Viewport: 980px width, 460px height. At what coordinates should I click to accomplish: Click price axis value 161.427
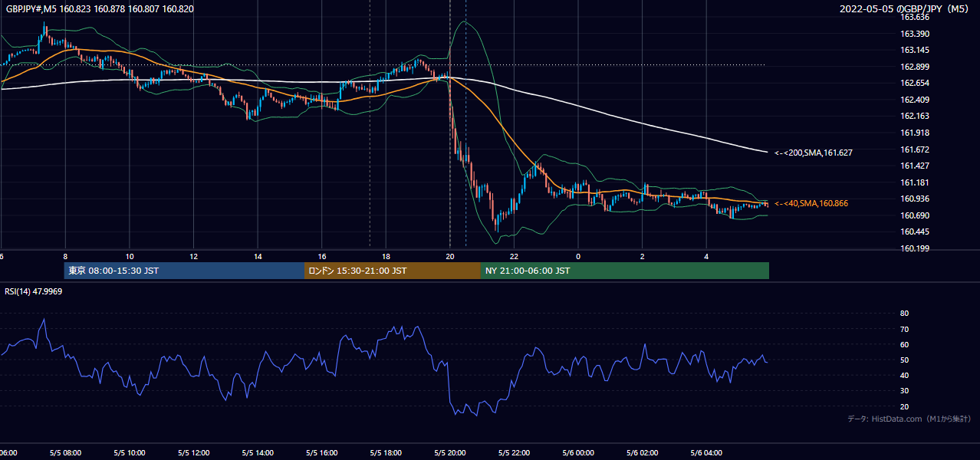point(914,166)
